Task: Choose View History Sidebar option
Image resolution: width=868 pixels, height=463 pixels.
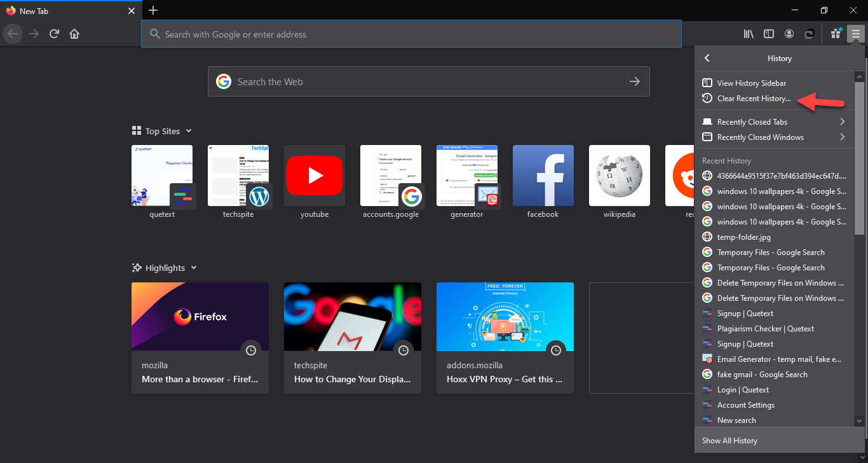Action: 751,83
